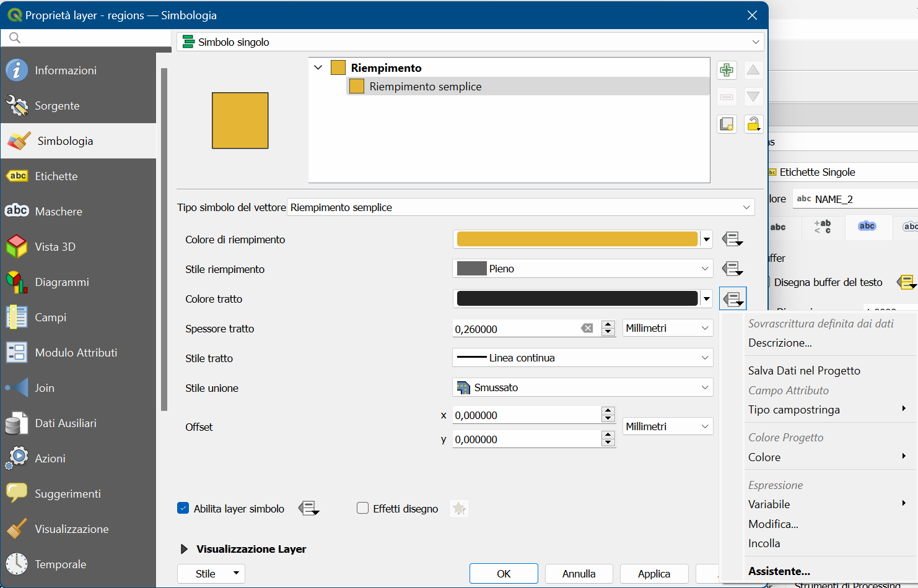The width and height of the screenshot is (918, 588).
Task: Open fill color dropdown arrow menu
Action: pyautogui.click(x=707, y=239)
